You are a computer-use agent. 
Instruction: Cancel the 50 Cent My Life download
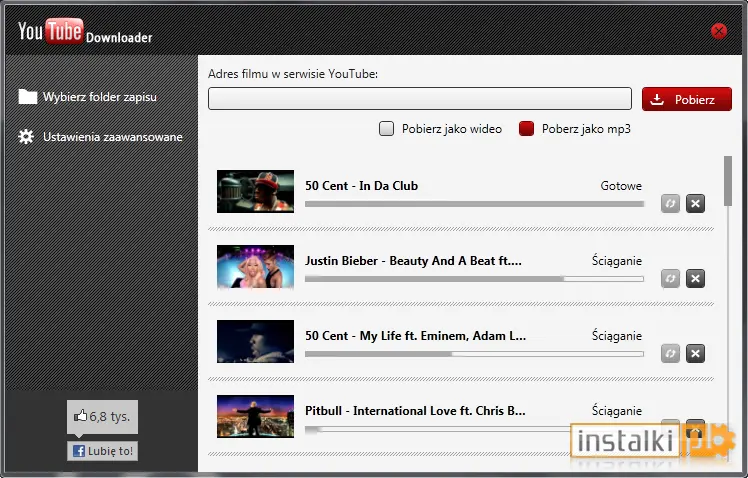[x=696, y=353]
